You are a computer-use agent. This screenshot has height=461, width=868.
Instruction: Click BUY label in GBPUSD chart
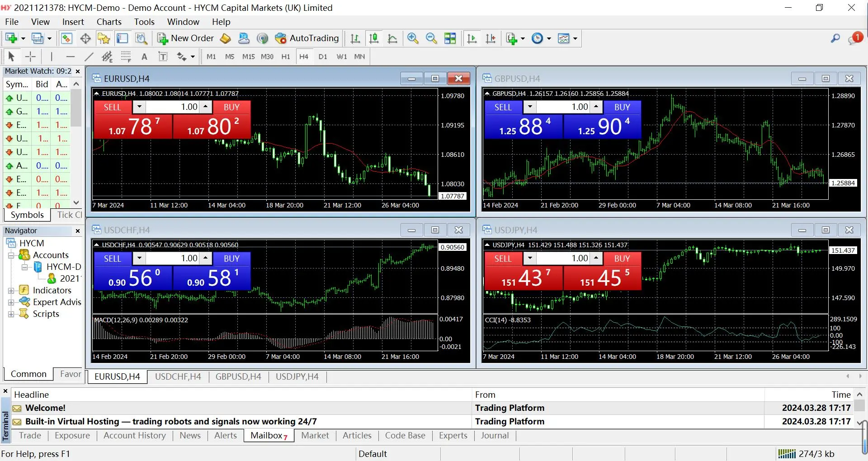(x=622, y=107)
